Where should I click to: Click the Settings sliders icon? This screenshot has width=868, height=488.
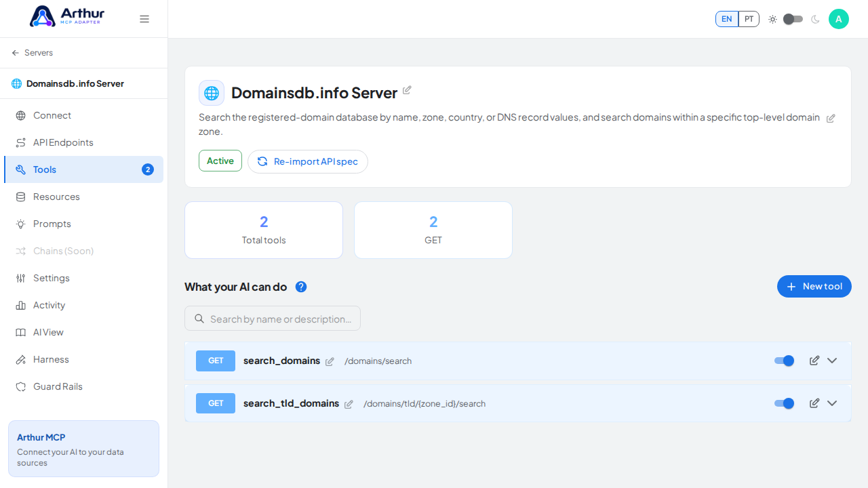click(x=21, y=278)
